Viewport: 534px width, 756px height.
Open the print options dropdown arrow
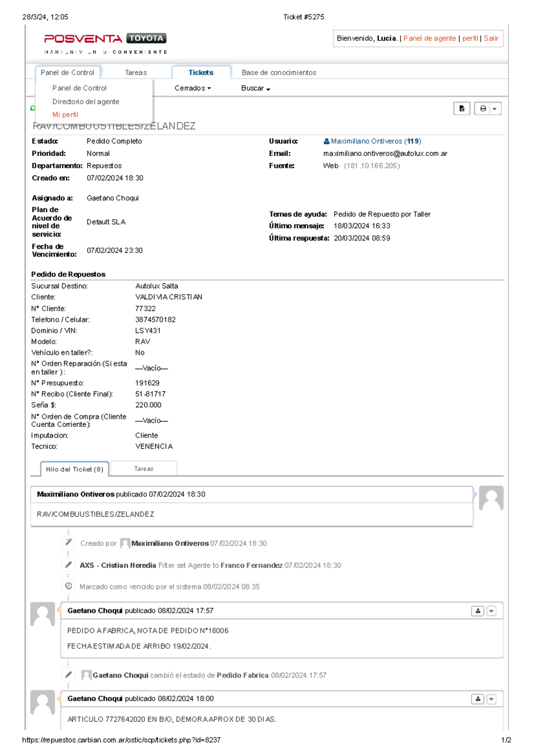pyautogui.click(x=495, y=109)
